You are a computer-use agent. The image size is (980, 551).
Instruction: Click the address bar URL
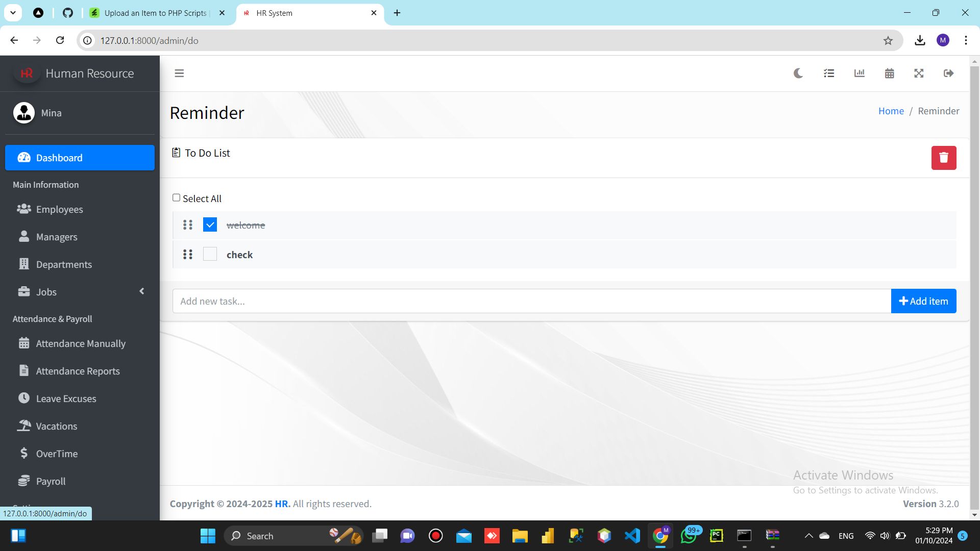click(149, 40)
